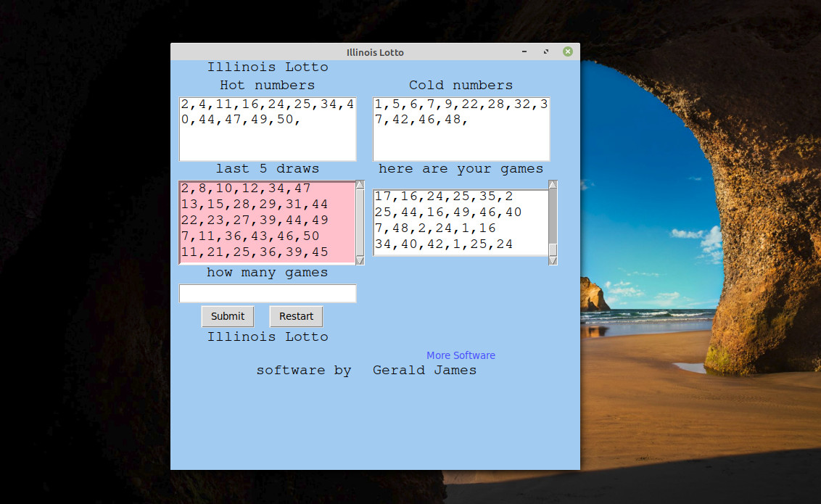This screenshot has width=821, height=504.
Task: Select draw row 13,15,28,29,31,44
Action: (x=255, y=204)
